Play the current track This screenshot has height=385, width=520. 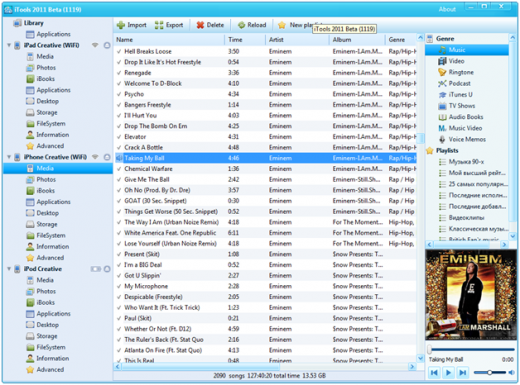[448, 372]
